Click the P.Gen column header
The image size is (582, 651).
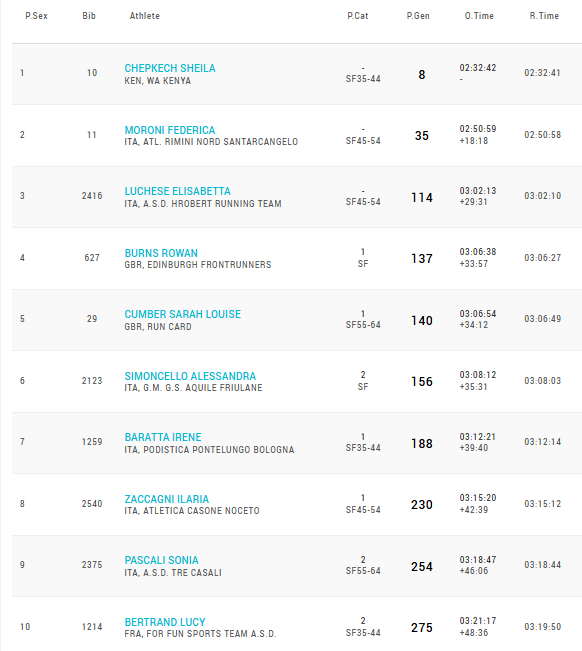coord(418,16)
